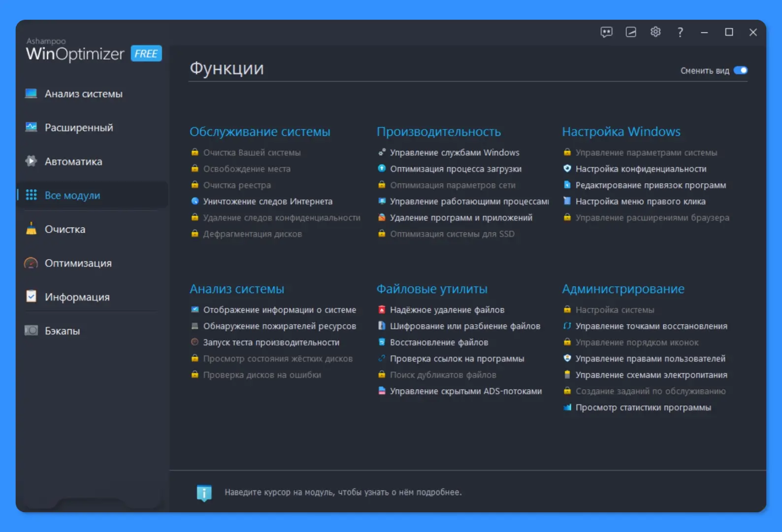Click the Обслуживание системы category heading
This screenshot has height=532, width=782.
[260, 132]
